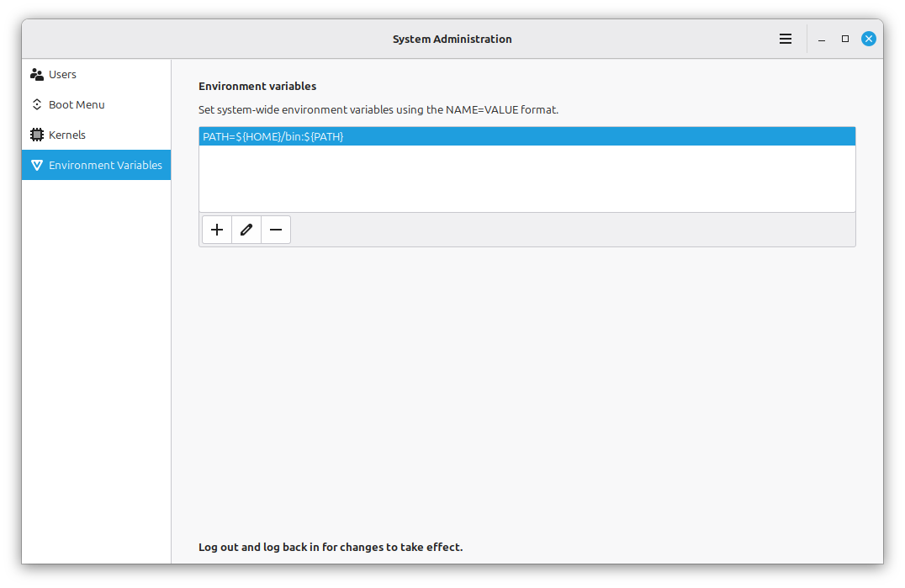Image resolution: width=905 pixels, height=588 pixels.
Task: Click the Environment Variables triangle icon
Action: click(37, 165)
